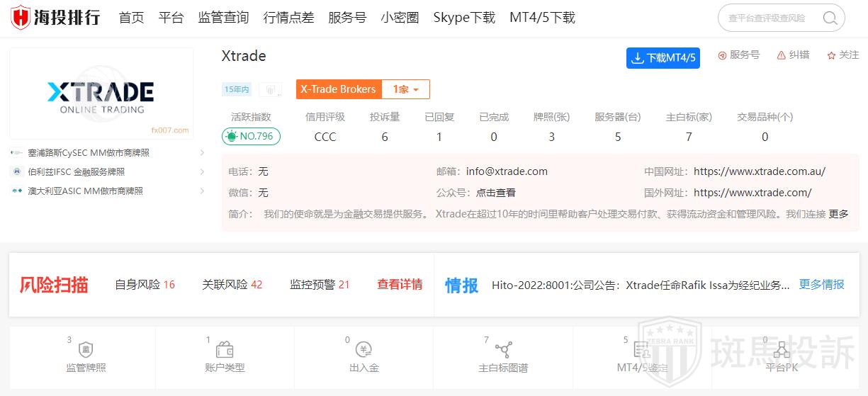Open the 监管牌照 license icon
The width and height of the screenshot is (868, 396).
[x=86, y=350]
